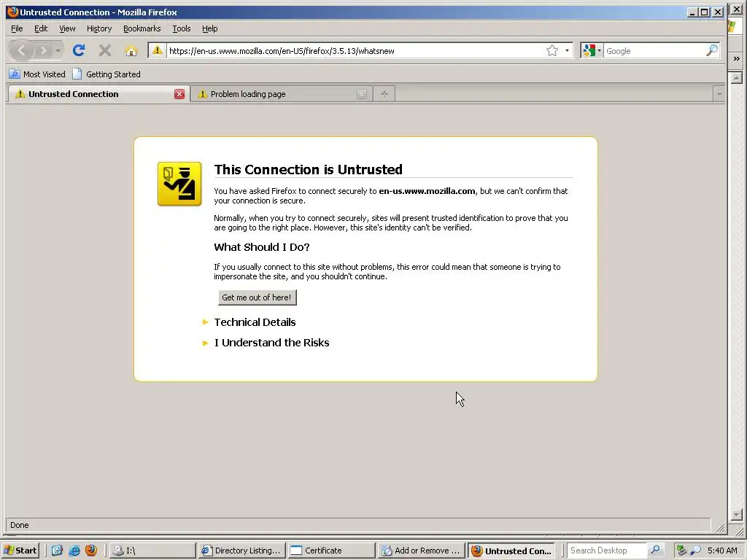The height and width of the screenshot is (560, 747).
Task: Click the URL text in the address bar
Action: (282, 51)
